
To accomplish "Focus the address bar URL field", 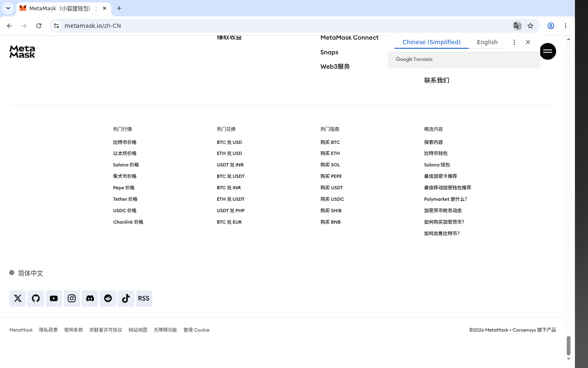I will tap(286, 26).
